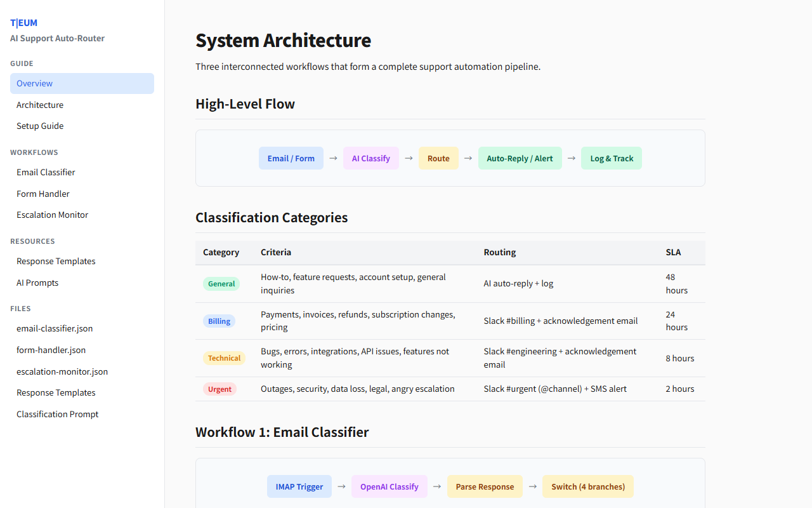Click the IMAP Trigger node
Screen dimensions: 812x508
pos(299,486)
